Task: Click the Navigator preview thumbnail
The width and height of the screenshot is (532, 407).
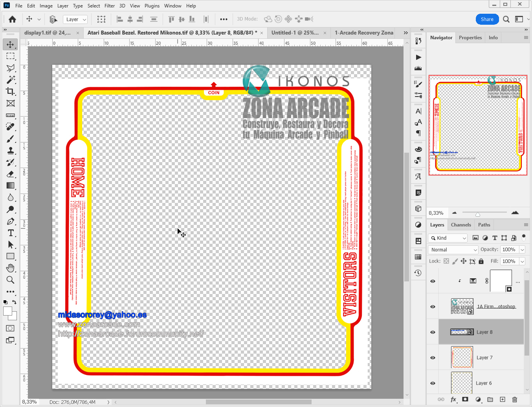Action: click(478, 125)
